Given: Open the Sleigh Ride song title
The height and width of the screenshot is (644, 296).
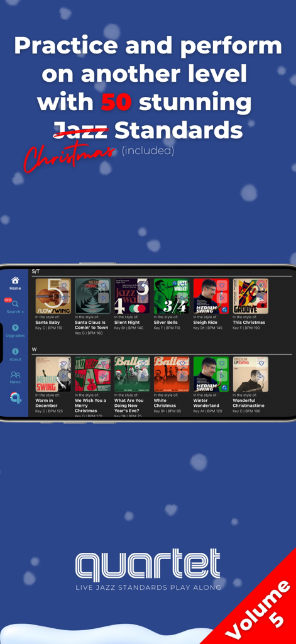Looking at the screenshot, I should (206, 323).
